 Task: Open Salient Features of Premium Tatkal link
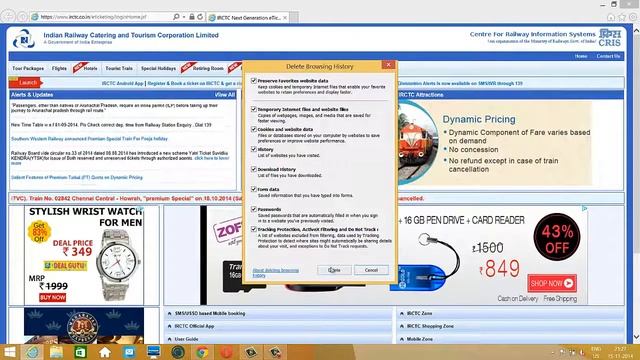77,178
